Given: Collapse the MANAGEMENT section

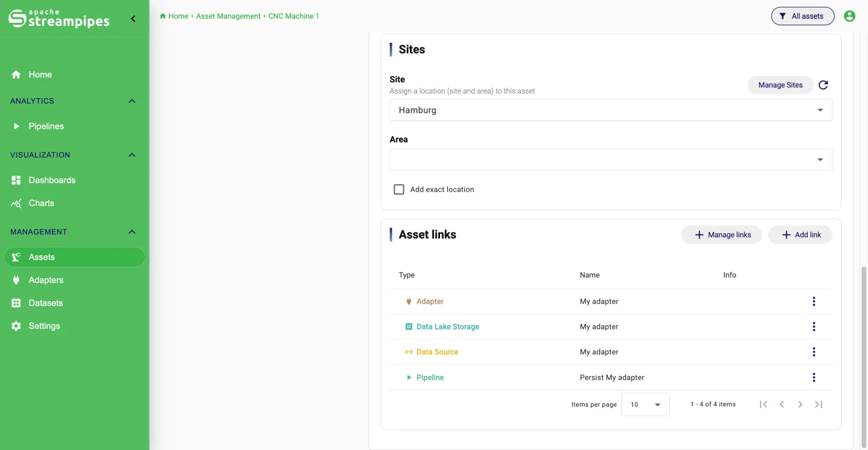Looking at the screenshot, I should coord(132,232).
